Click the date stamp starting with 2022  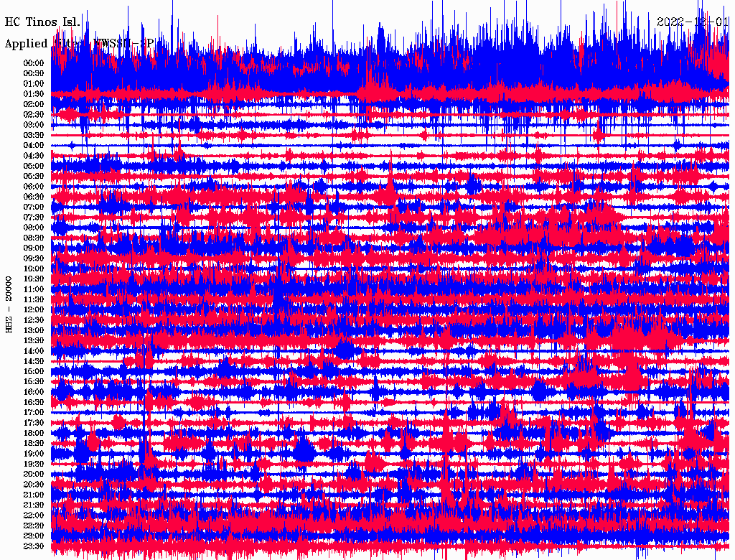[693, 22]
